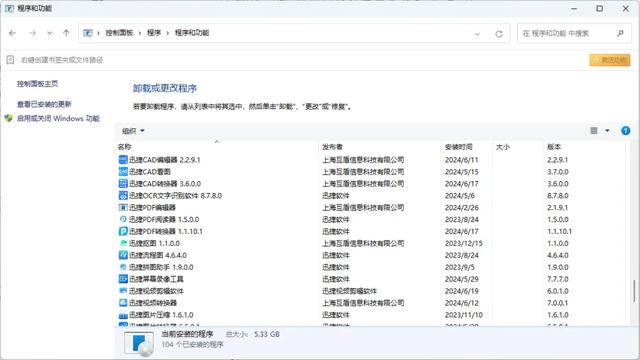Open the 控制面板主页 link

coord(37,84)
